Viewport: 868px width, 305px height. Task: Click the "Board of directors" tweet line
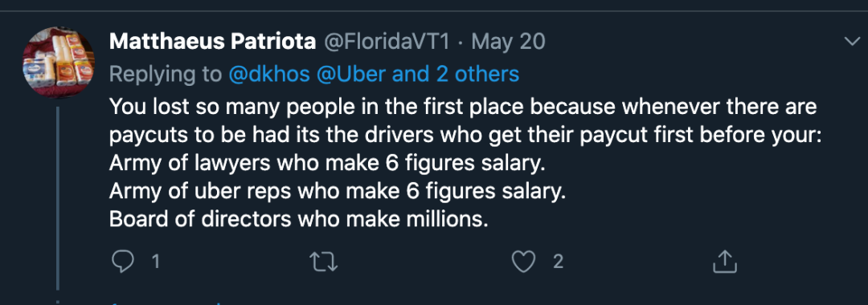[x=299, y=219]
